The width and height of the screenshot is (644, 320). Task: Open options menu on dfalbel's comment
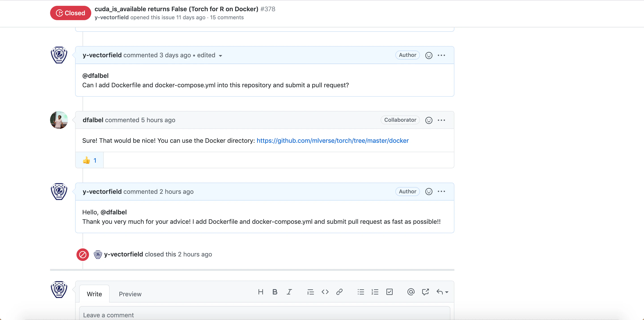pyautogui.click(x=441, y=120)
